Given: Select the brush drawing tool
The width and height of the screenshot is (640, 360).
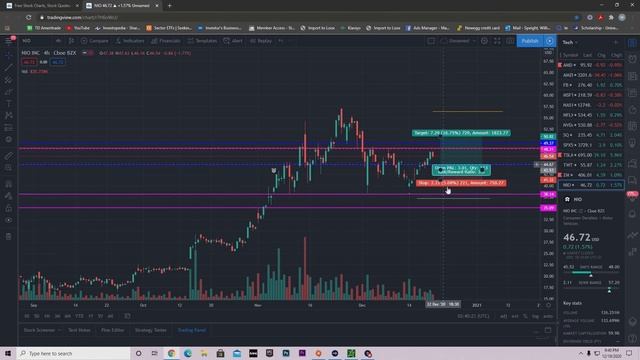Looking at the screenshot, I should click(8, 92).
